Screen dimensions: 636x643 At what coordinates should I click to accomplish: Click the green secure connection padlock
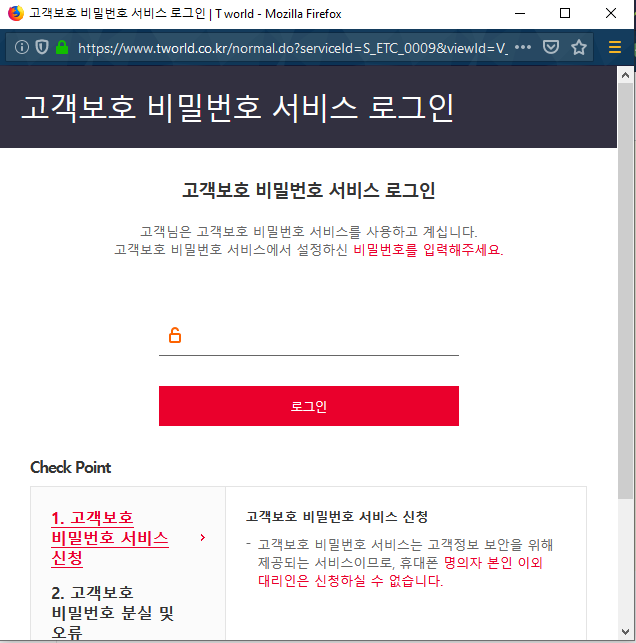pyautogui.click(x=62, y=47)
